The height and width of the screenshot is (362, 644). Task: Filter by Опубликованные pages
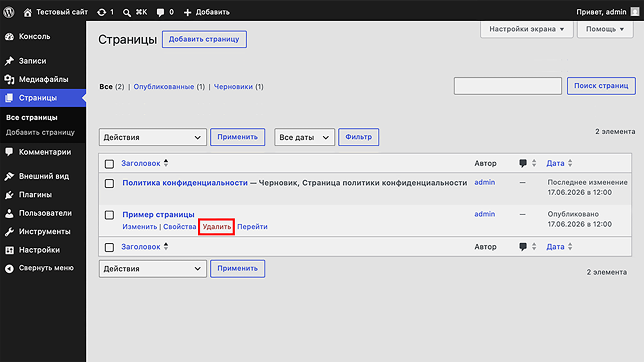pos(164,87)
